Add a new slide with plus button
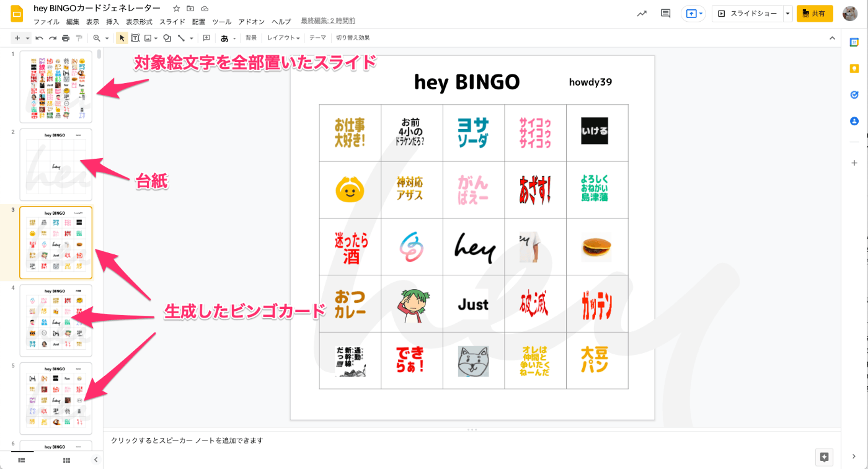The width and height of the screenshot is (868, 469). click(x=17, y=38)
